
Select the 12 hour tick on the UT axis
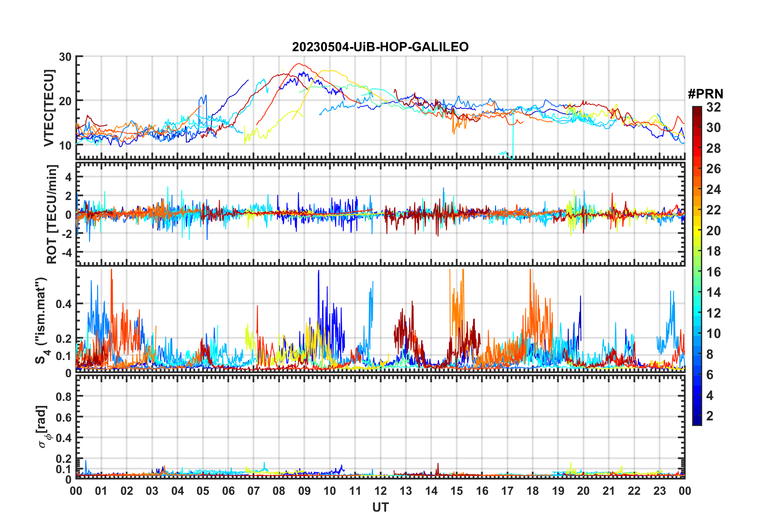pyautogui.click(x=380, y=491)
